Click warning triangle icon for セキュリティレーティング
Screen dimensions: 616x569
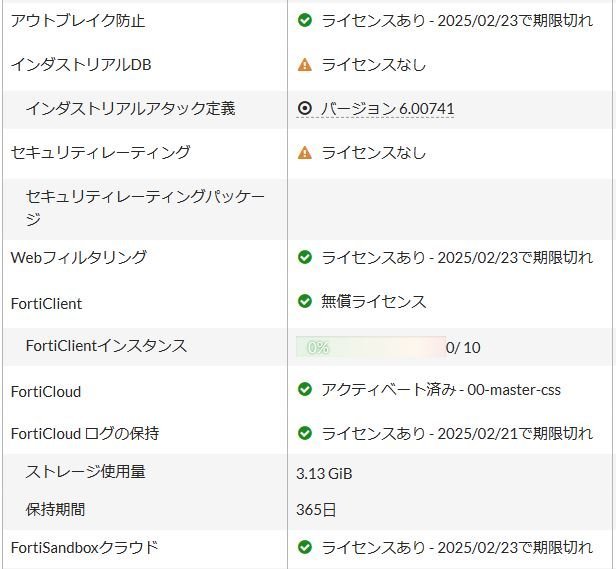point(305,153)
